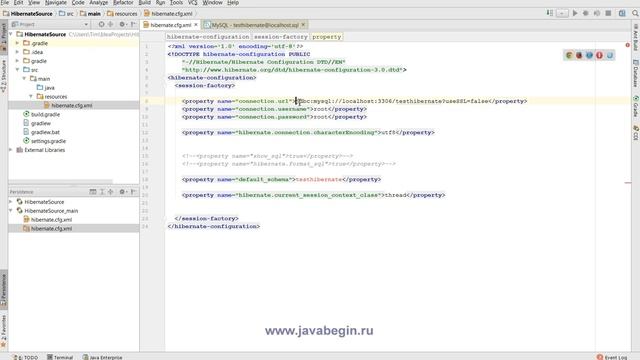
Task: Click the Run button in toolbar
Action: (x=575, y=13)
